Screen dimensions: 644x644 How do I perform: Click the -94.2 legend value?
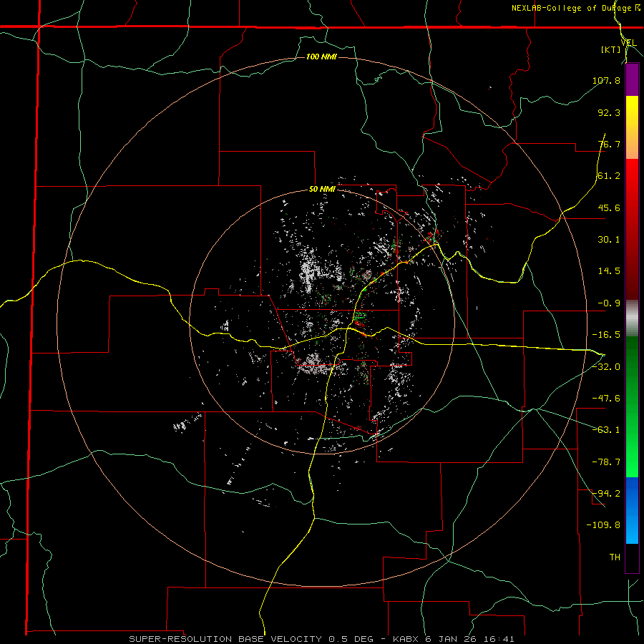(606, 494)
